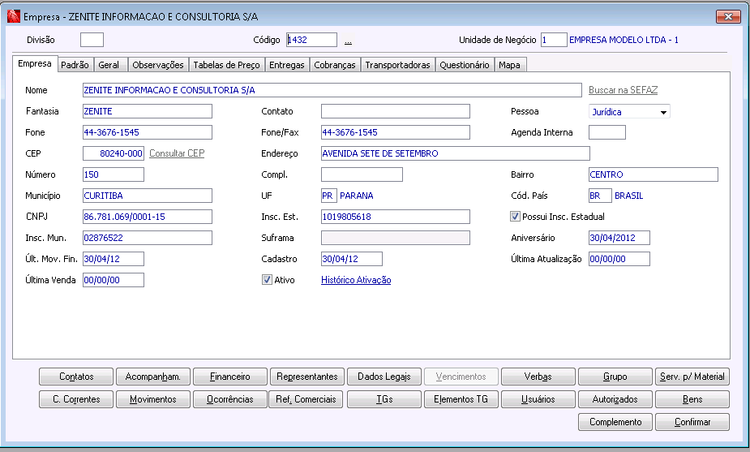Viewport: 750px width, 452px height.
Task: Open the C. Correntes button
Action: pos(76,399)
